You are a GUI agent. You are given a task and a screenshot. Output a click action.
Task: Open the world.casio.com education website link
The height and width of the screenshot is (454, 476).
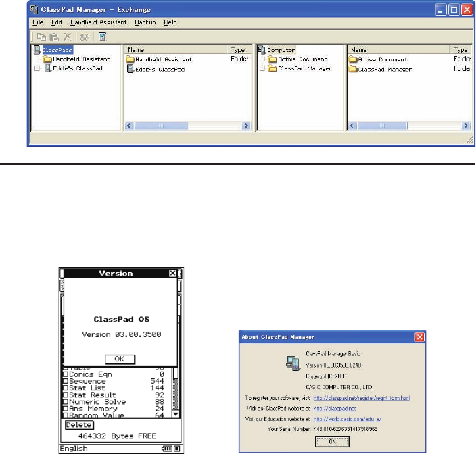(x=348, y=419)
